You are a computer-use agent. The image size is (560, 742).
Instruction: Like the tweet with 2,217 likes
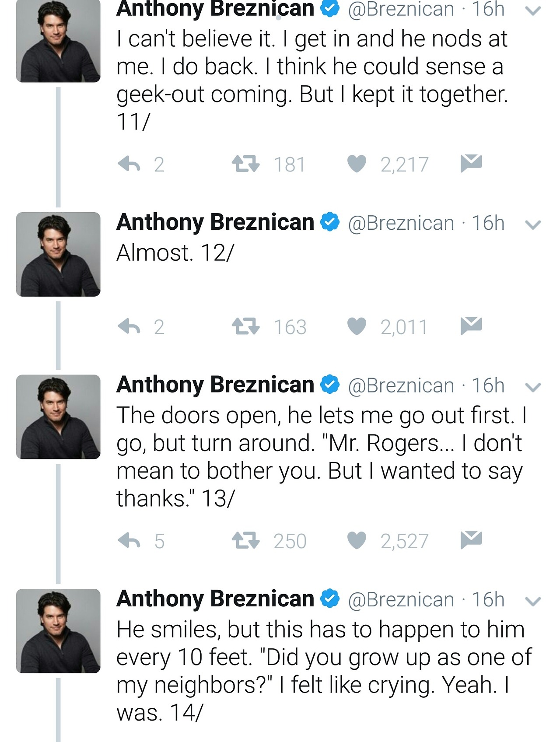(x=357, y=164)
